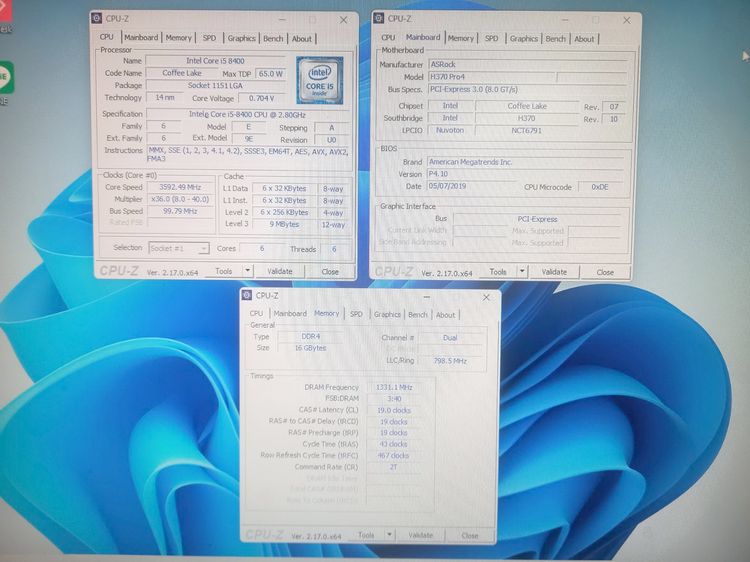Image resolution: width=750 pixels, height=562 pixels.
Task: Expand Tools dropdown arrow in Mainboard window
Action: 522,271
